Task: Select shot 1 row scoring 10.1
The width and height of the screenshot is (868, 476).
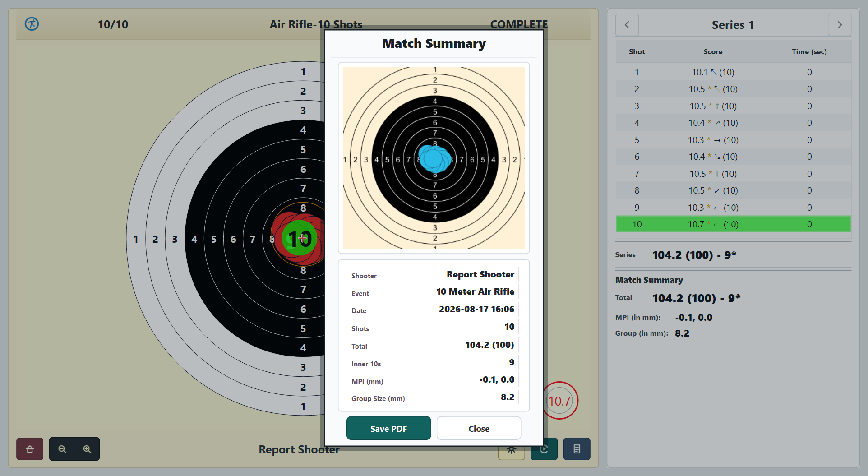Action: click(x=733, y=72)
